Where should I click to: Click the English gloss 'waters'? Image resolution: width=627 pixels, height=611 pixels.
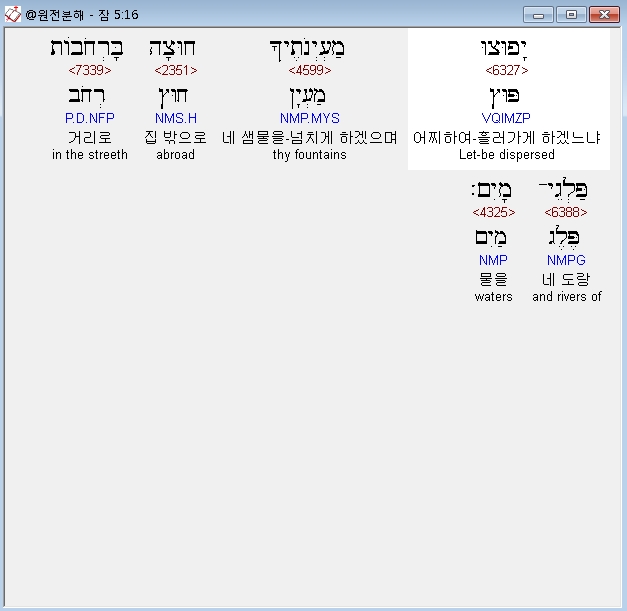tap(493, 297)
